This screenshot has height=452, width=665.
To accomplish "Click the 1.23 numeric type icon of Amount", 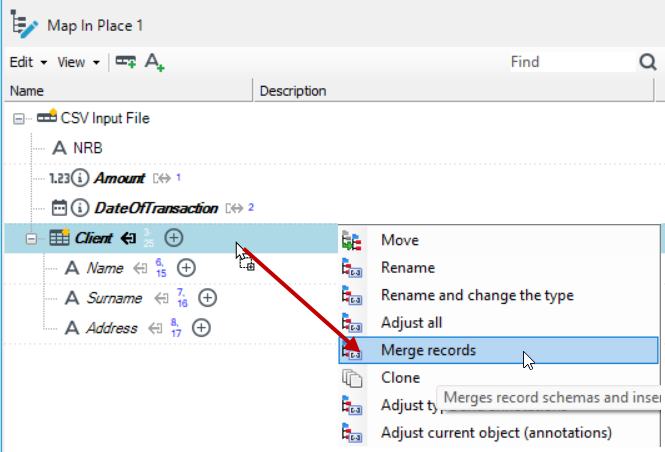I will tap(59, 178).
